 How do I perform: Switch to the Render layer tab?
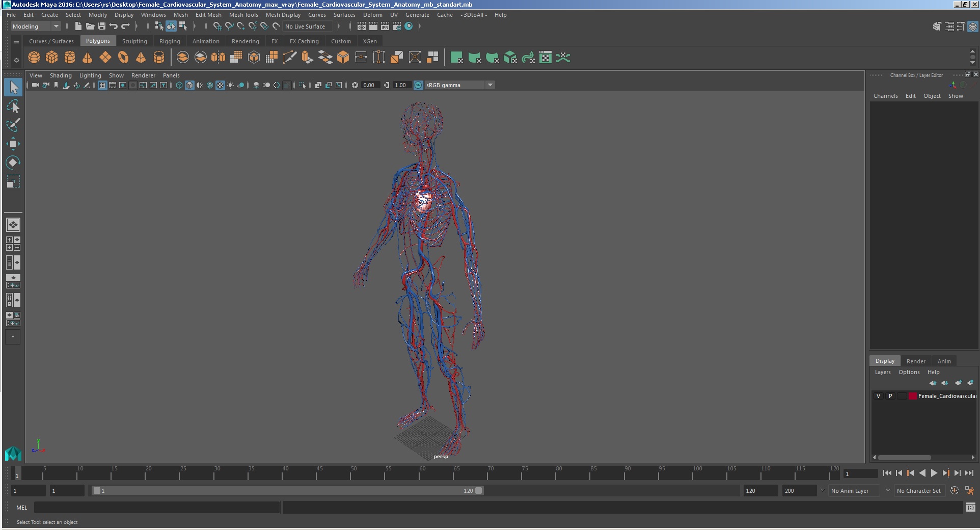point(916,361)
